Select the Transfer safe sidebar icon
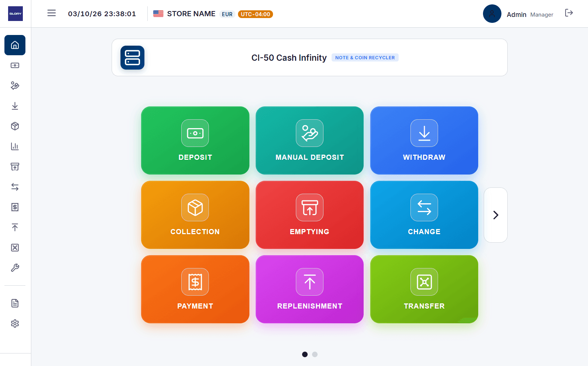Image resolution: width=588 pixels, height=366 pixels. tap(15, 248)
